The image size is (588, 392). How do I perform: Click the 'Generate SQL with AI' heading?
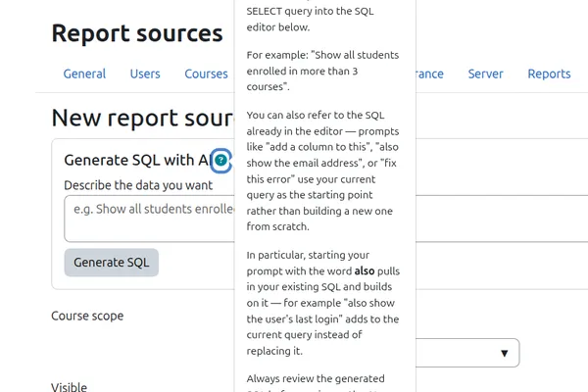point(137,160)
